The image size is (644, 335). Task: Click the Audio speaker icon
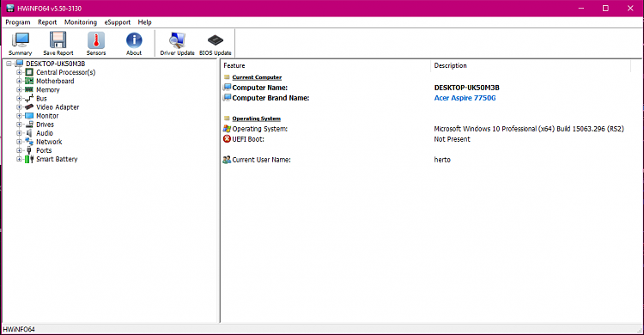click(x=29, y=133)
